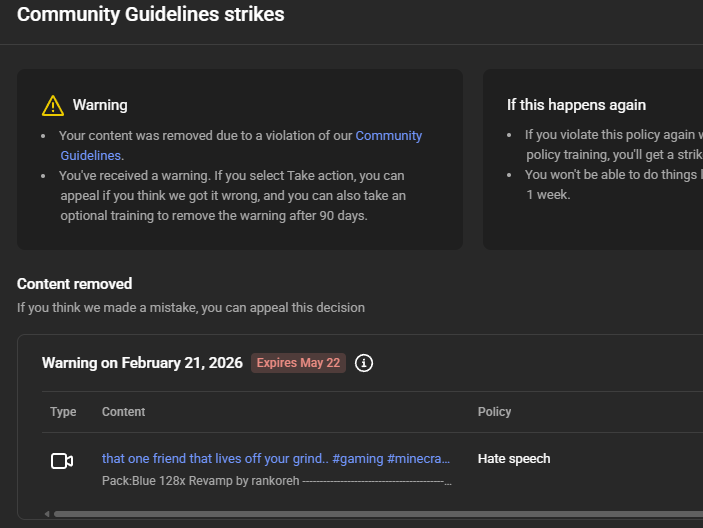The height and width of the screenshot is (528, 703).
Task: Click the Type column header
Action: 63,412
